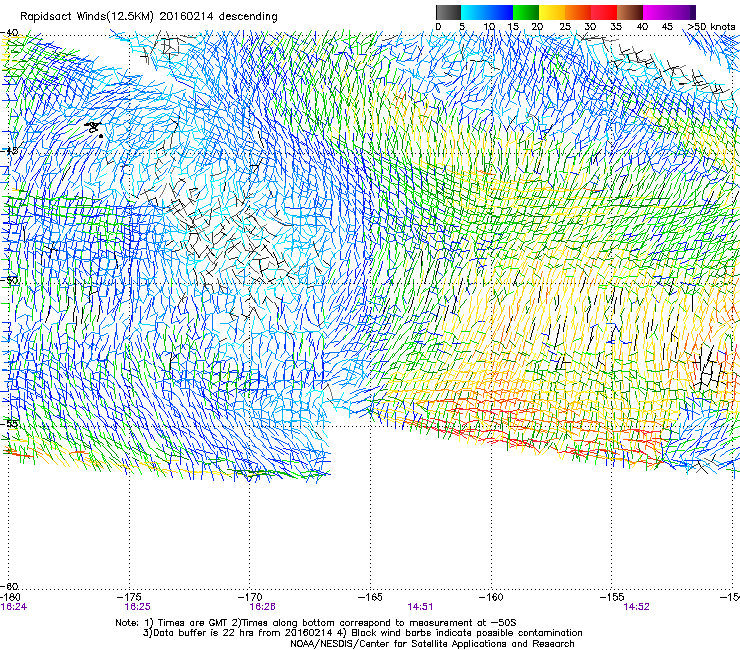Click the '10' legend scale label
Image resolution: width=740 pixels, height=650 pixels.
coord(489,27)
